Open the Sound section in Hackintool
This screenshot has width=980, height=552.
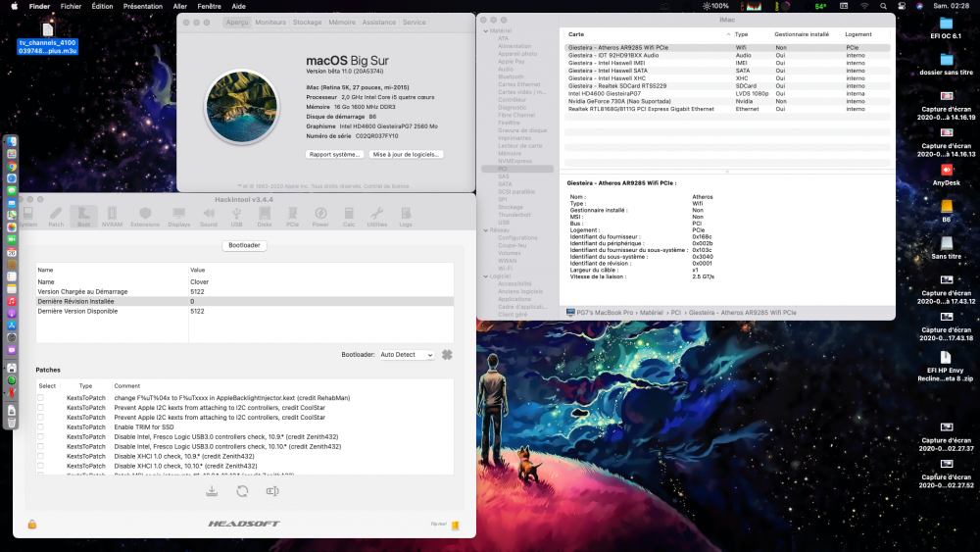click(209, 217)
